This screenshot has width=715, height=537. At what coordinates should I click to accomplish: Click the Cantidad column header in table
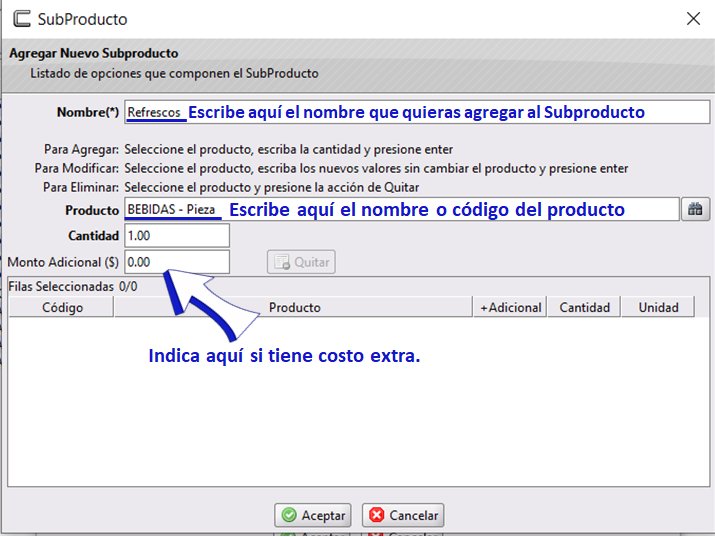point(584,307)
